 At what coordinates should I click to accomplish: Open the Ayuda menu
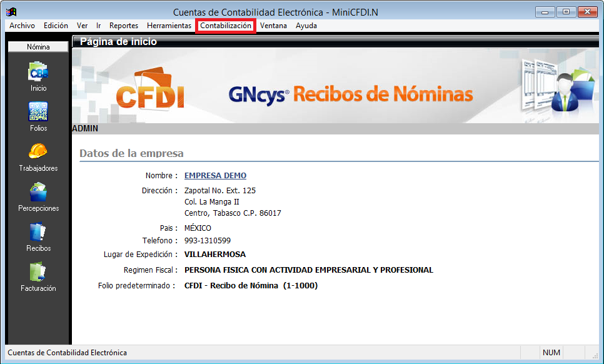(x=306, y=26)
